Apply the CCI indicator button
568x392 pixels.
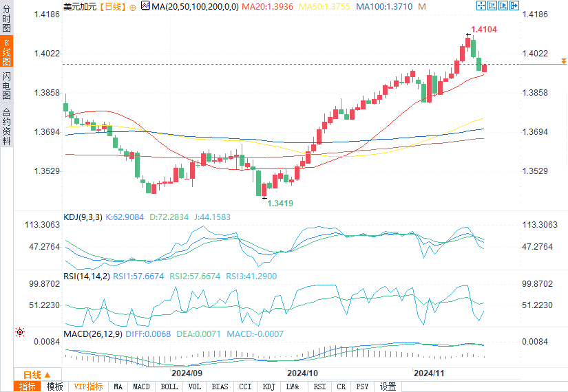pos(245,386)
